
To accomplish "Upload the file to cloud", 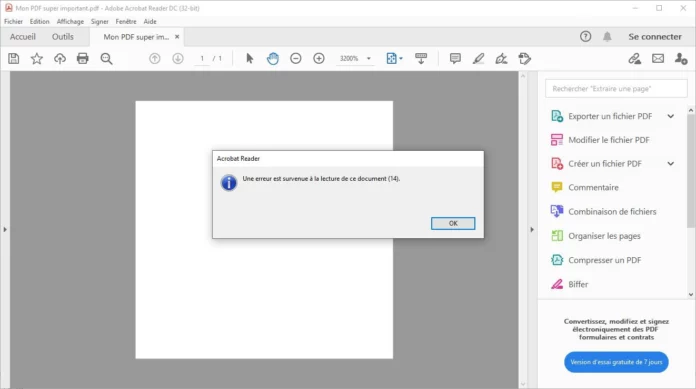I will coord(60,59).
